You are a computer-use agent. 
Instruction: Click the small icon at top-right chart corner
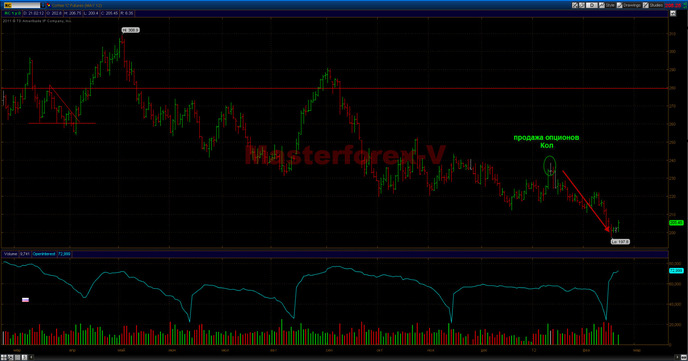pos(673,14)
